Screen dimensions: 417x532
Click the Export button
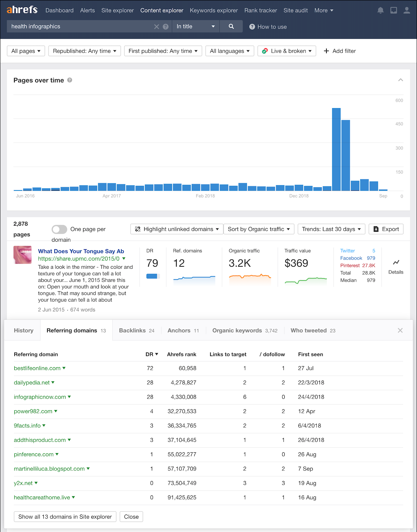pos(386,229)
